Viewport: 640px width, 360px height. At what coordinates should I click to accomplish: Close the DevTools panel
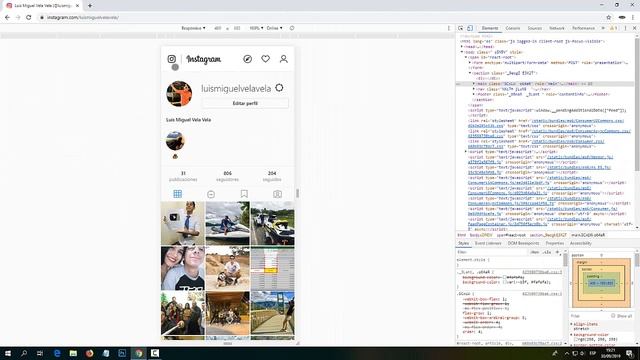(635, 28)
